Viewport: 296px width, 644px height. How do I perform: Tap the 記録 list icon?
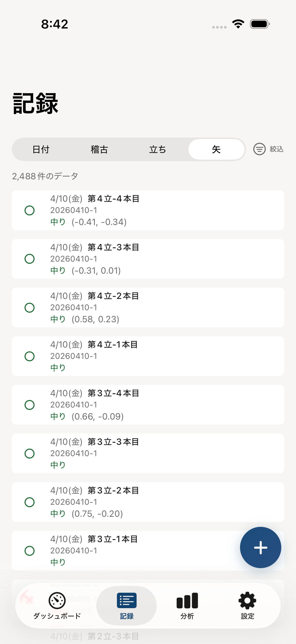pos(127,600)
